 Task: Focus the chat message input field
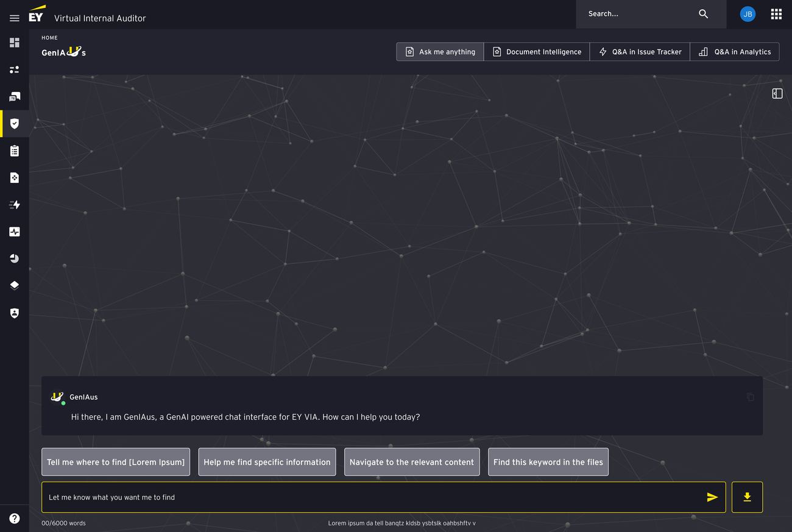384,497
